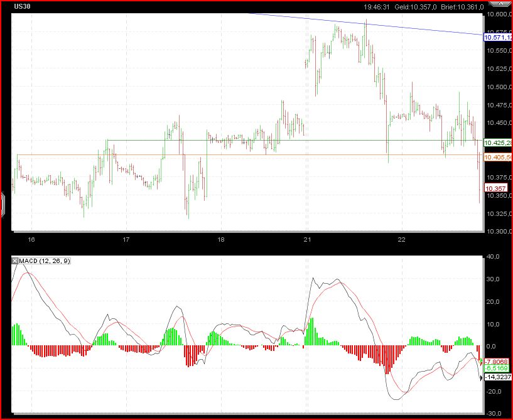This screenshot has height=420, width=513.
Task: Select the US30 instrument title
Action: 23,6
